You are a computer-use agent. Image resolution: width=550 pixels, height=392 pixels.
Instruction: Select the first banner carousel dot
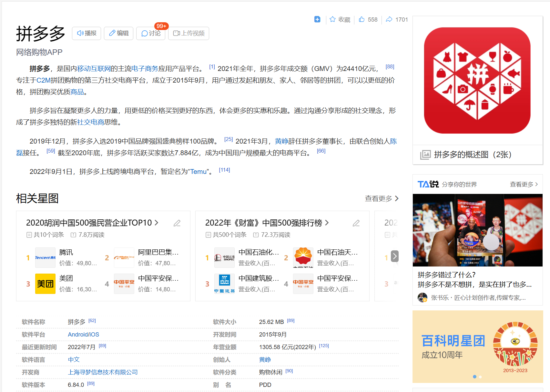(474, 377)
